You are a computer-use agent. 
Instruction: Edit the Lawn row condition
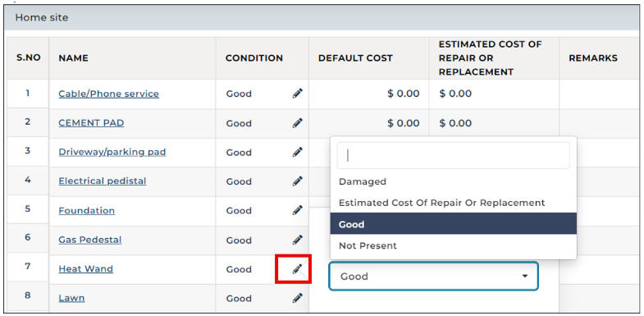[297, 298]
